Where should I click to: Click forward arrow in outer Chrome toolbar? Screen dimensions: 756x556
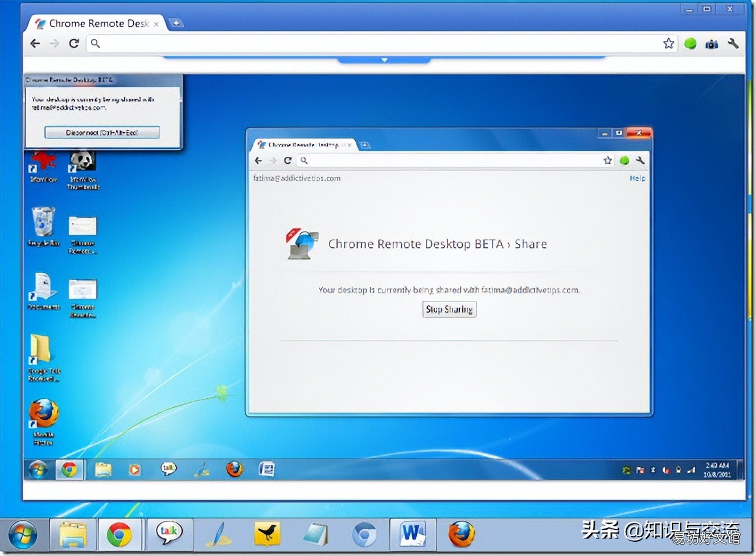(55, 43)
